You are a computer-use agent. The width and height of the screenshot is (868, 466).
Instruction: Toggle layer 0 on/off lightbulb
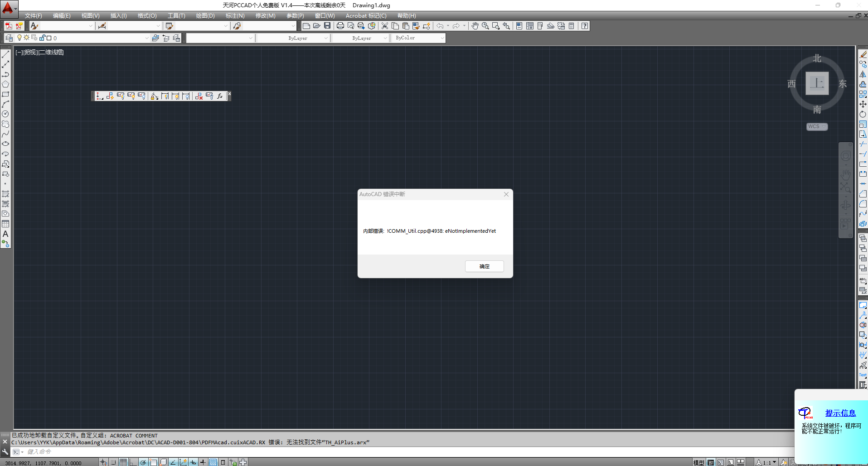click(19, 38)
